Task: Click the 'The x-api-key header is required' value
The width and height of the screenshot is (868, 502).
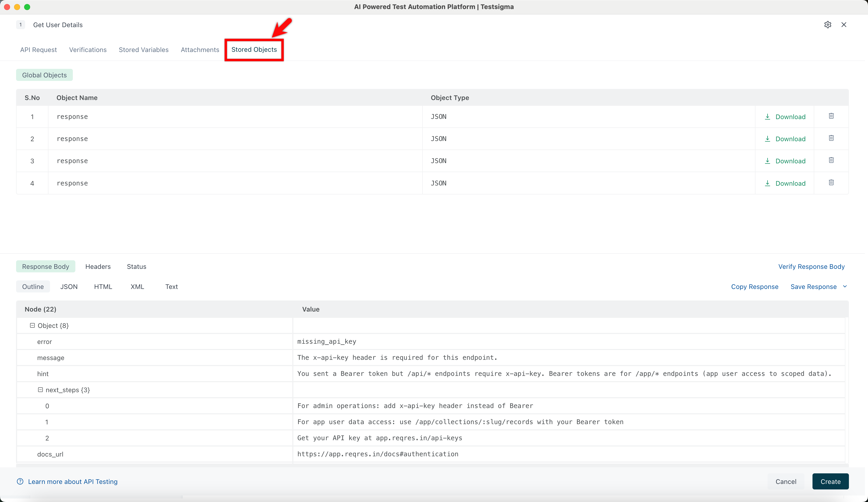Action: [397, 358]
